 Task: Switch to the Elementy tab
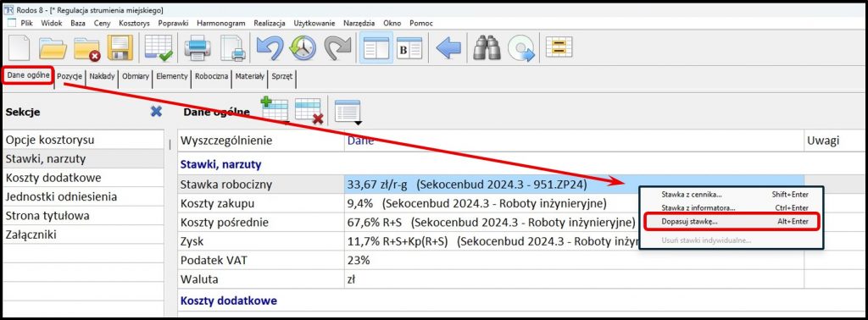pos(171,76)
